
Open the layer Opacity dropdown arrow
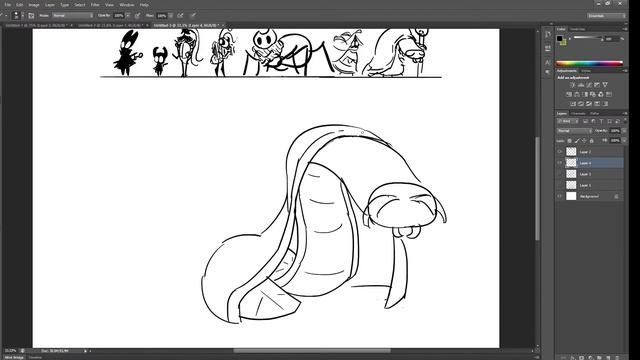pyautogui.click(x=624, y=131)
